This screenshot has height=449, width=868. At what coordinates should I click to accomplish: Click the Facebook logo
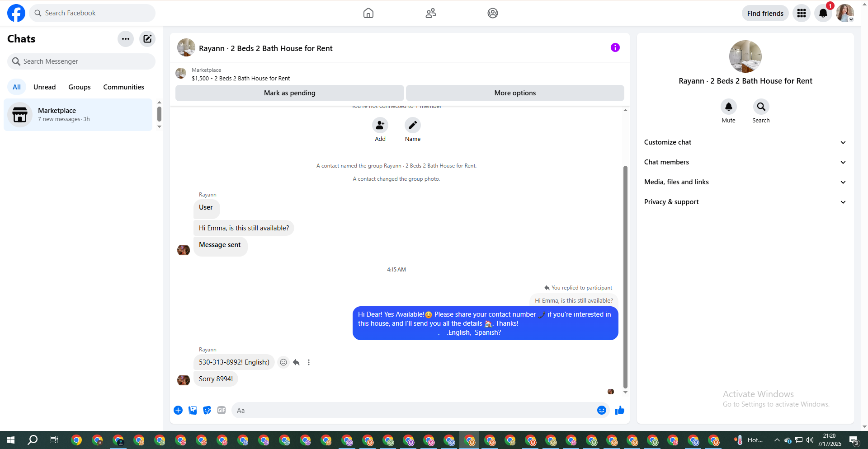(16, 13)
